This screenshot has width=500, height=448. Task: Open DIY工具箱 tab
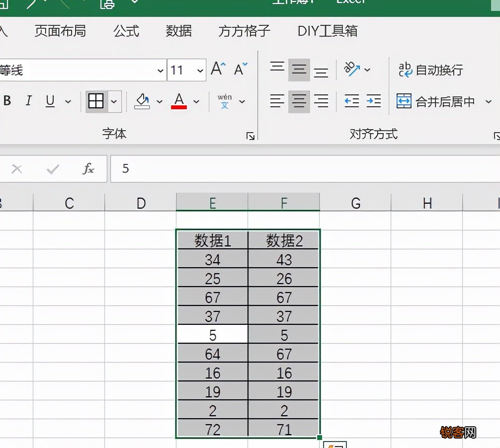point(328,31)
